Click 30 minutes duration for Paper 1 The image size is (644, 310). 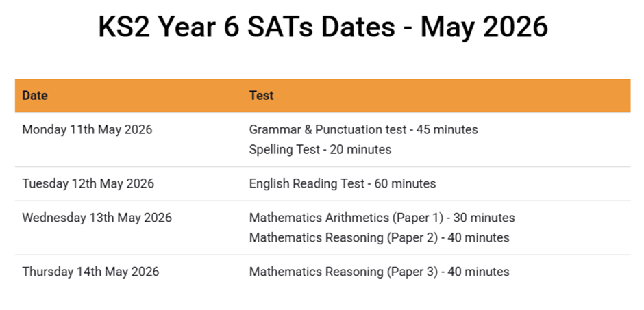[x=484, y=218]
